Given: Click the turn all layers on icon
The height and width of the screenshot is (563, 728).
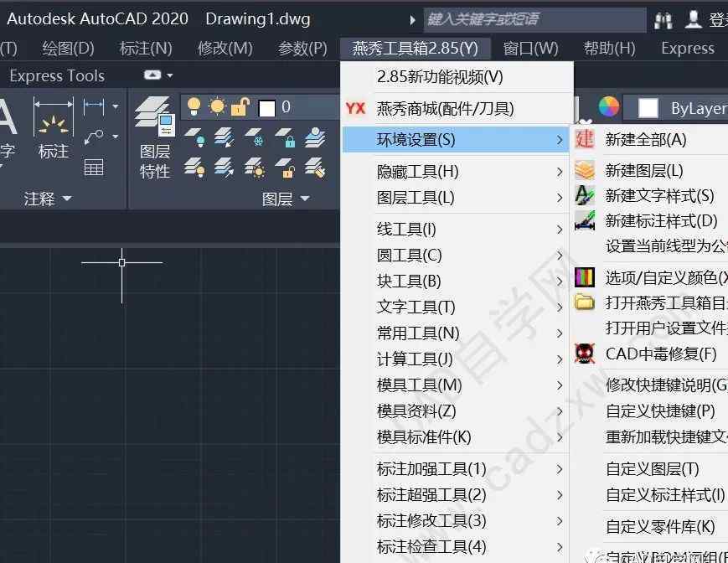Looking at the screenshot, I should pyautogui.click(x=194, y=168).
